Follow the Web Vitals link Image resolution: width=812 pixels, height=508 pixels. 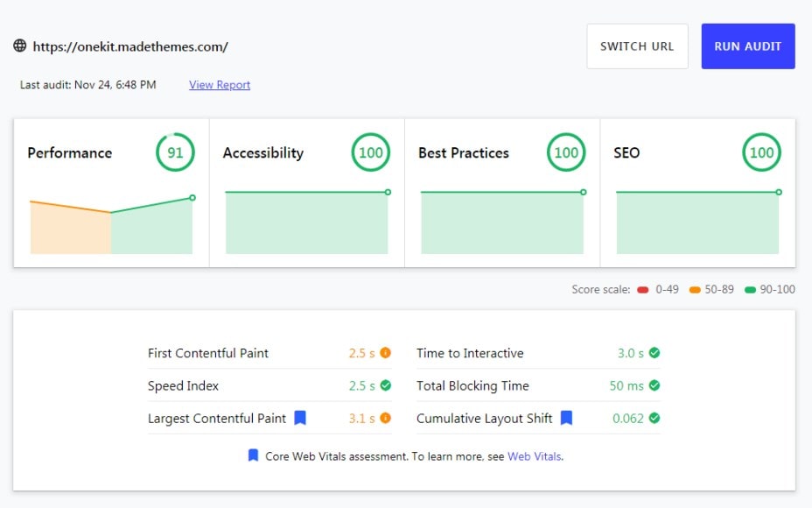pyautogui.click(x=534, y=456)
